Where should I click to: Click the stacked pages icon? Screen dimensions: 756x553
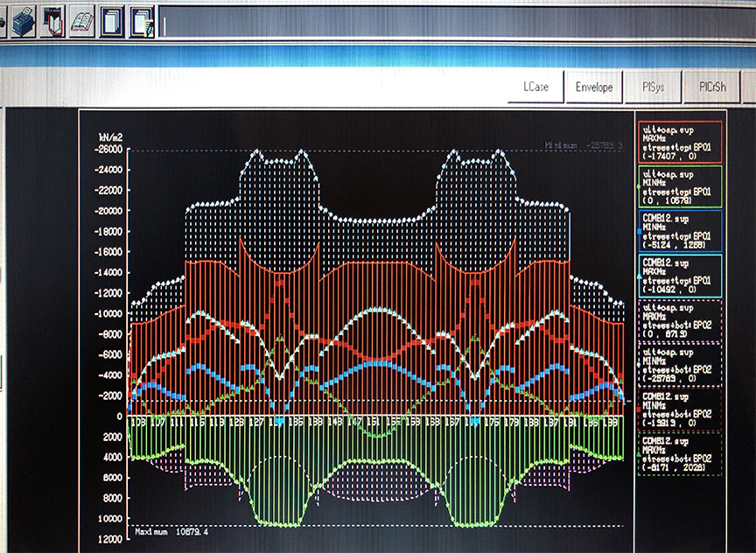click(x=111, y=20)
